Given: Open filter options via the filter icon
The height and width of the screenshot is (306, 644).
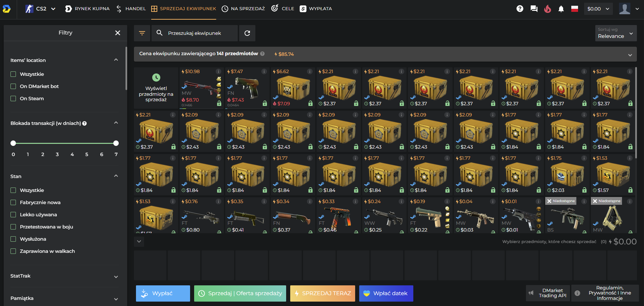Looking at the screenshot, I should pyautogui.click(x=142, y=33).
